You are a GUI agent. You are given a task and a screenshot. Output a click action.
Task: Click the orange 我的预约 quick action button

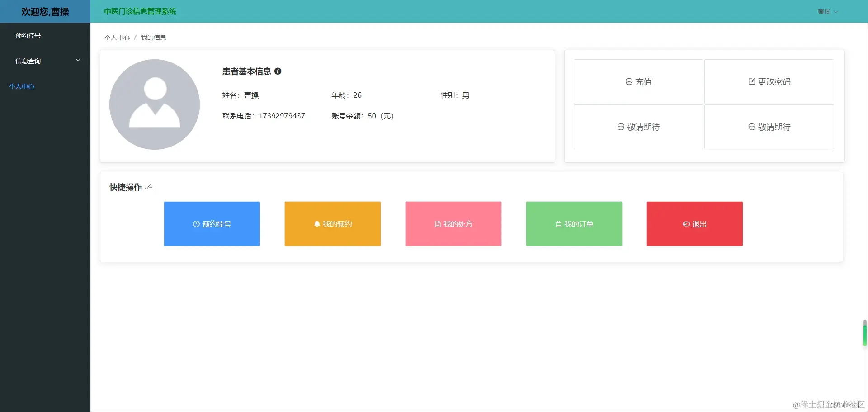(x=332, y=223)
